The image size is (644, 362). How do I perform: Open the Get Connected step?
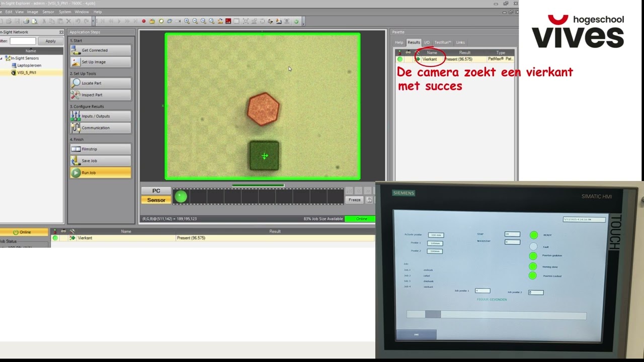[101, 50]
